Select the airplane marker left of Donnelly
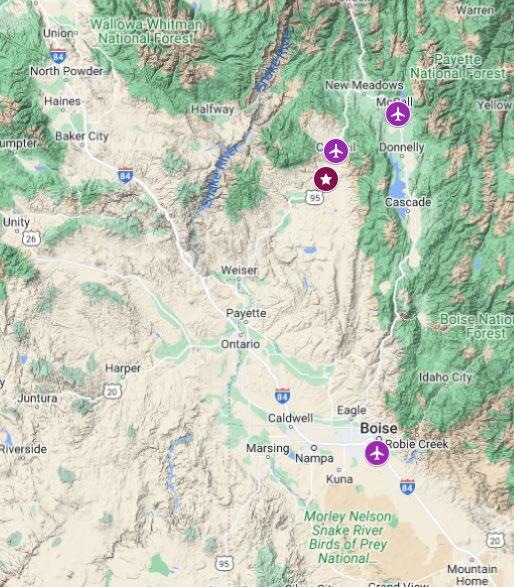This screenshot has height=587, width=514. point(336,151)
